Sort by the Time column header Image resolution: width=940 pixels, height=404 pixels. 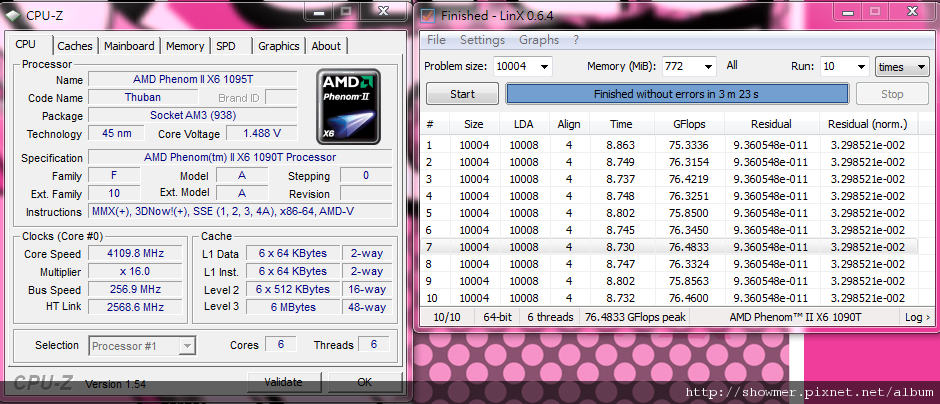pos(621,124)
